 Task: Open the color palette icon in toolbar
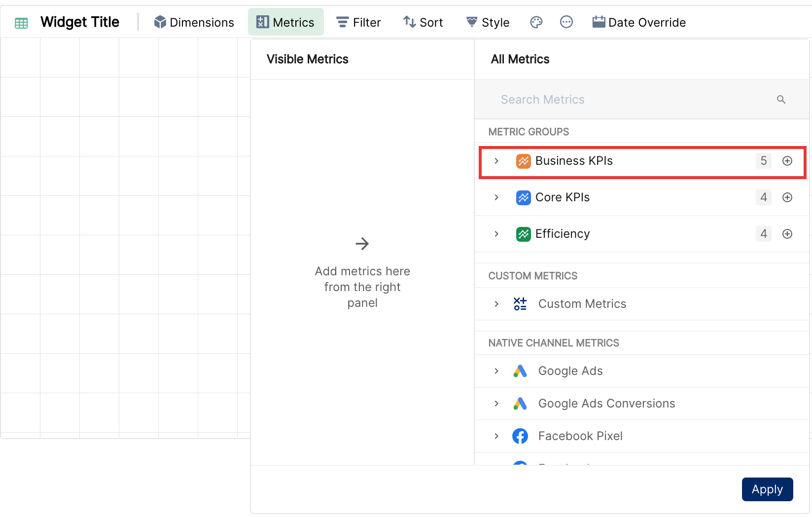[536, 22]
